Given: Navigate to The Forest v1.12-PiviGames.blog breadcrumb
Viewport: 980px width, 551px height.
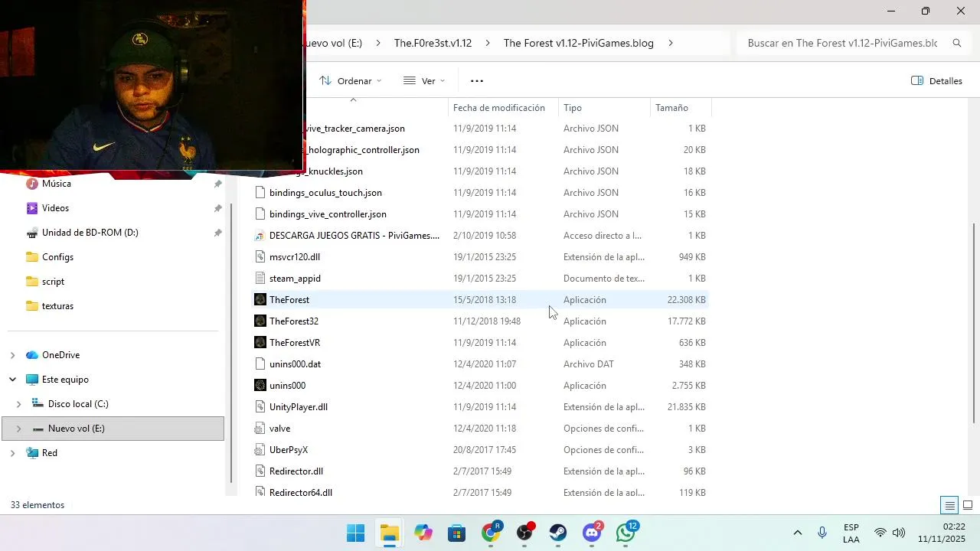Looking at the screenshot, I should pyautogui.click(x=579, y=43).
